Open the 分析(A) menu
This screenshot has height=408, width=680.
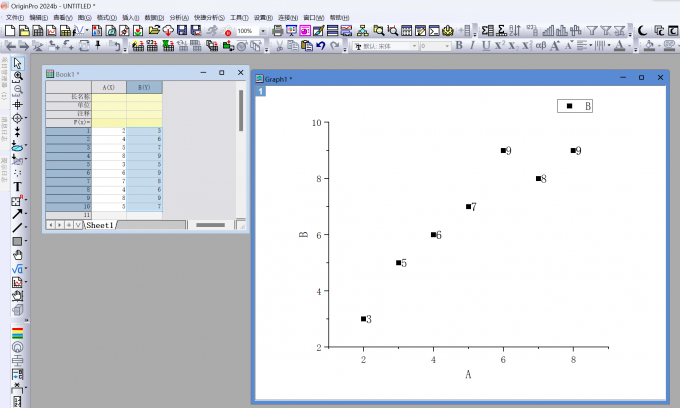tap(179, 17)
